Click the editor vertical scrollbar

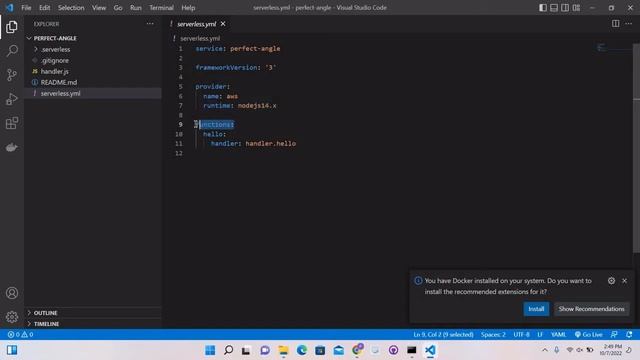tap(636, 149)
